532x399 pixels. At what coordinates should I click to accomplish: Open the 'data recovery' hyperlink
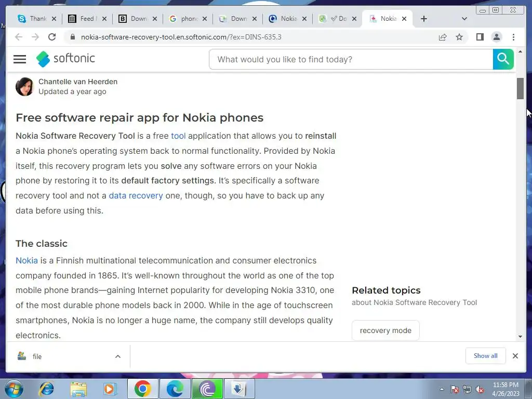point(136,196)
